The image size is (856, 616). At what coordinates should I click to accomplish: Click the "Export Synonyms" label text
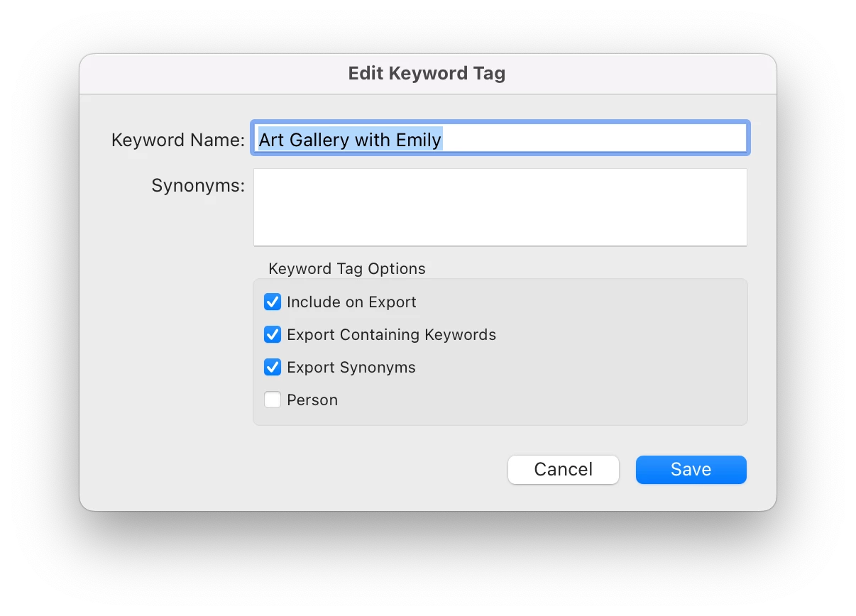(351, 368)
